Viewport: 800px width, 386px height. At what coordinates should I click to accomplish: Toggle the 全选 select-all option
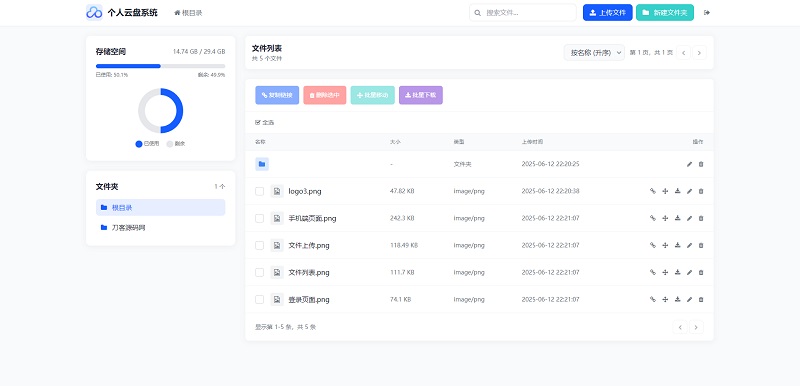point(265,122)
